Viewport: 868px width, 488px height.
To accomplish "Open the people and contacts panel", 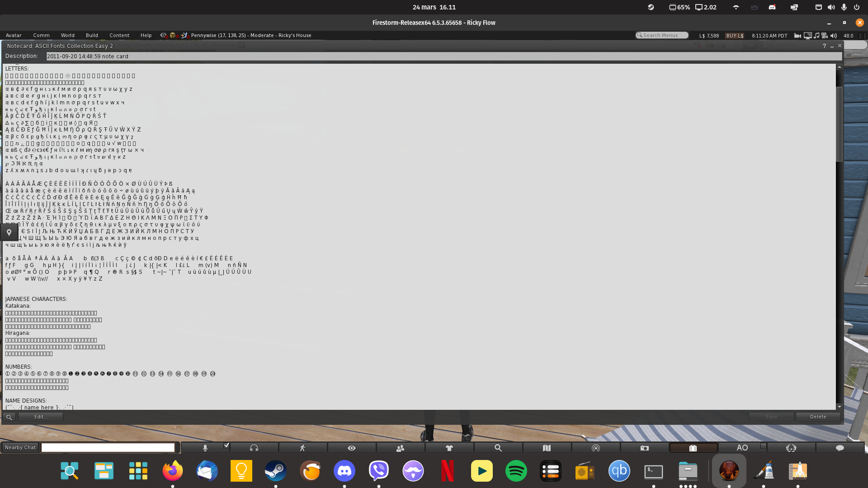I will tap(401, 447).
